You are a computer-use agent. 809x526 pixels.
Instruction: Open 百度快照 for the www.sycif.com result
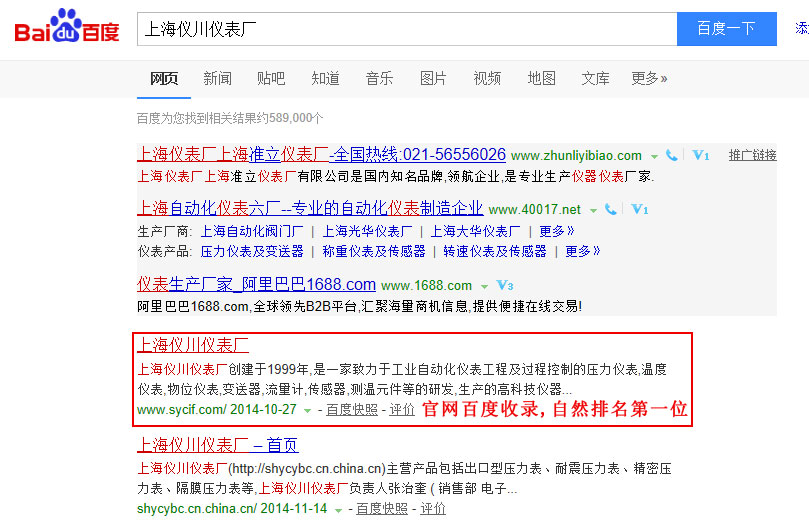352,409
